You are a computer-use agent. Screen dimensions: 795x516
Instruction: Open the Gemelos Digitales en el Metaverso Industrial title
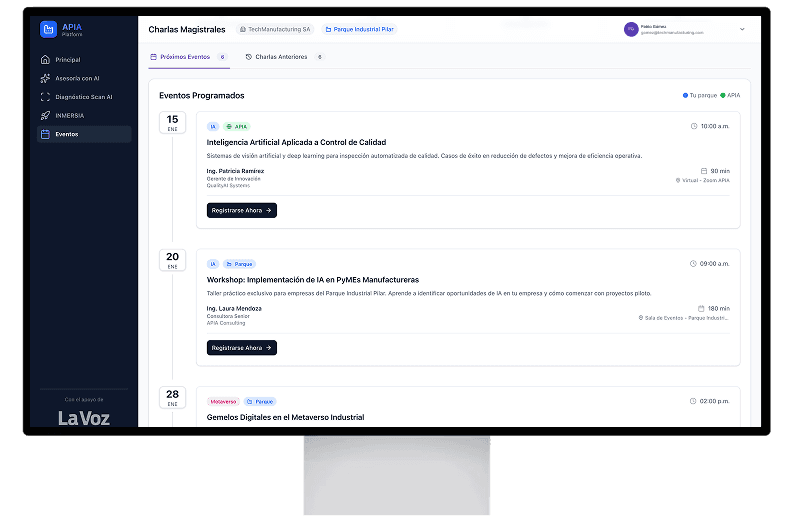[285, 417]
